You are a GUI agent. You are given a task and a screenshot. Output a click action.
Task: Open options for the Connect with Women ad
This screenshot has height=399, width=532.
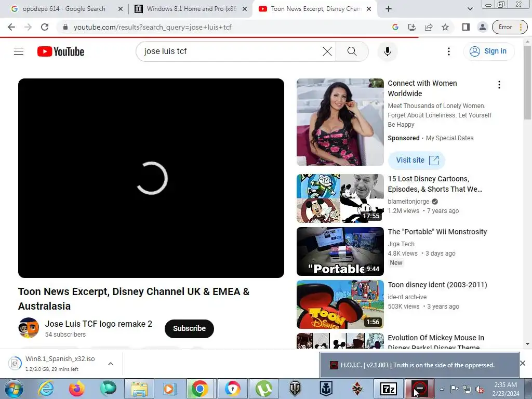[499, 85]
